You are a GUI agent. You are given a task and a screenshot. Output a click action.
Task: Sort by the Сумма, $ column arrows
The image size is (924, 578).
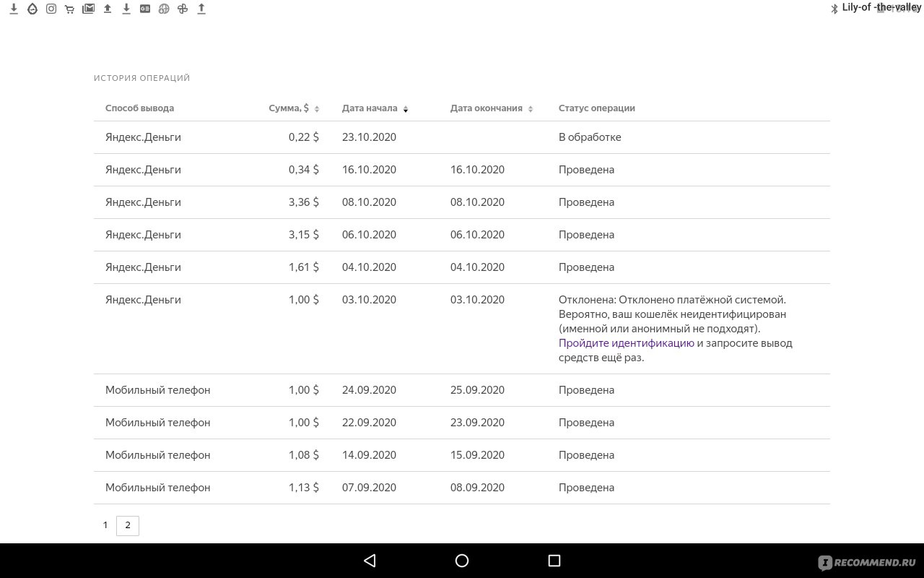[317, 108]
